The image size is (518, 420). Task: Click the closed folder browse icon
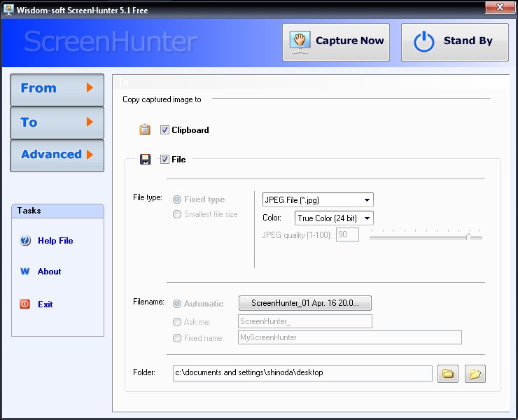pos(448,374)
